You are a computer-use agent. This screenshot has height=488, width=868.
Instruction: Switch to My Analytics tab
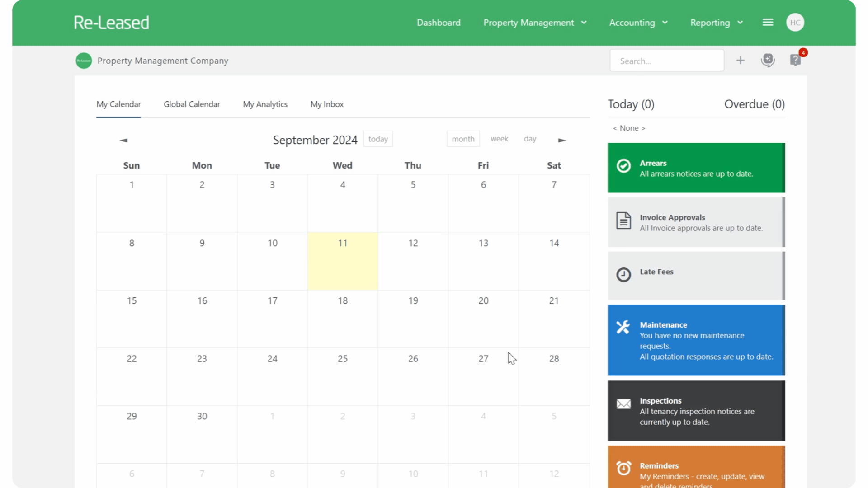265,104
